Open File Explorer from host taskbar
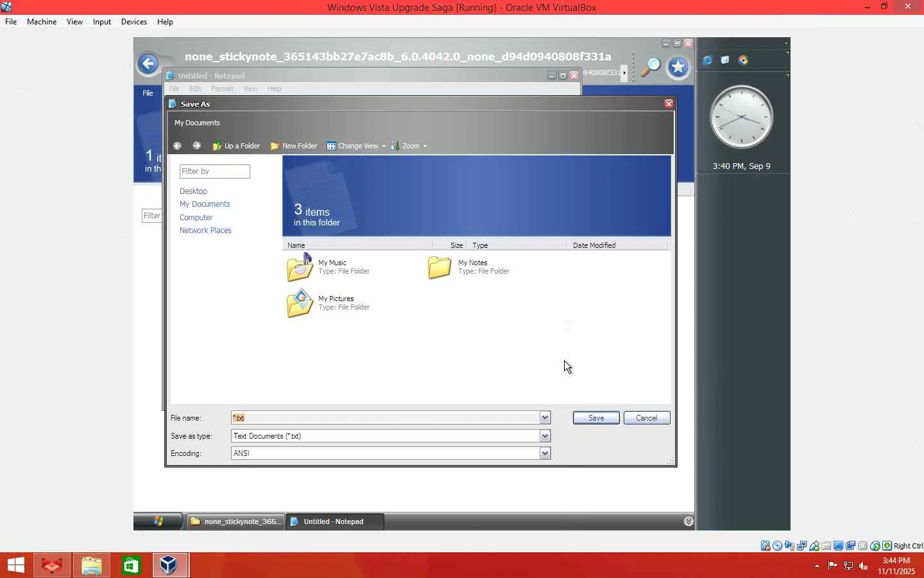 [x=91, y=565]
